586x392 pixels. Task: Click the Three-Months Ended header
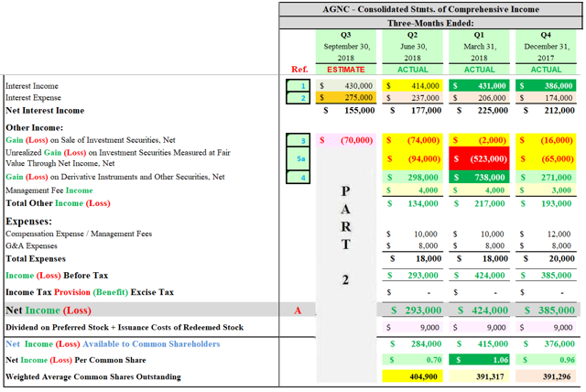click(430, 23)
